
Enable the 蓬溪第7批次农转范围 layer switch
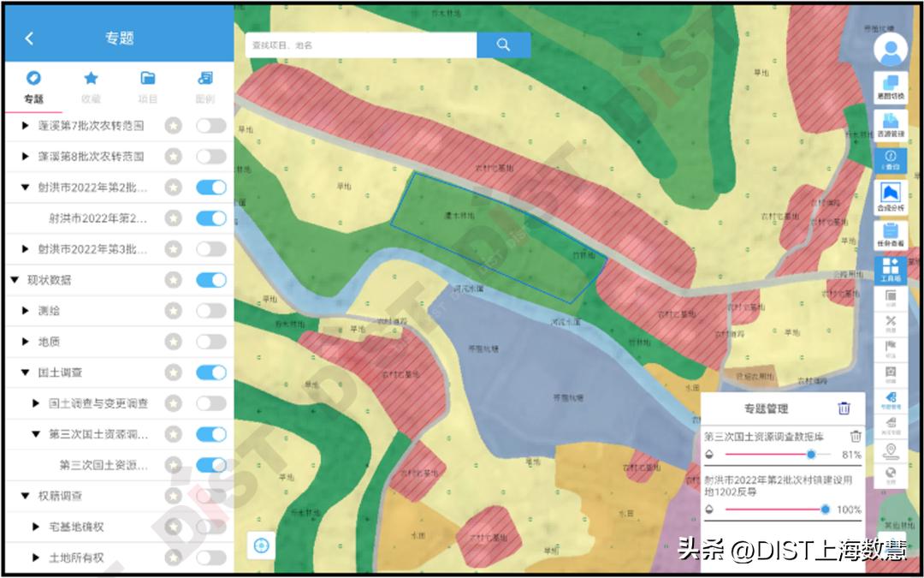point(211,126)
